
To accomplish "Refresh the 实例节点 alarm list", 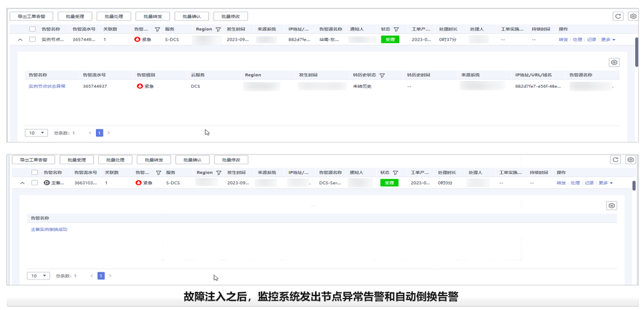I will pos(618,16).
